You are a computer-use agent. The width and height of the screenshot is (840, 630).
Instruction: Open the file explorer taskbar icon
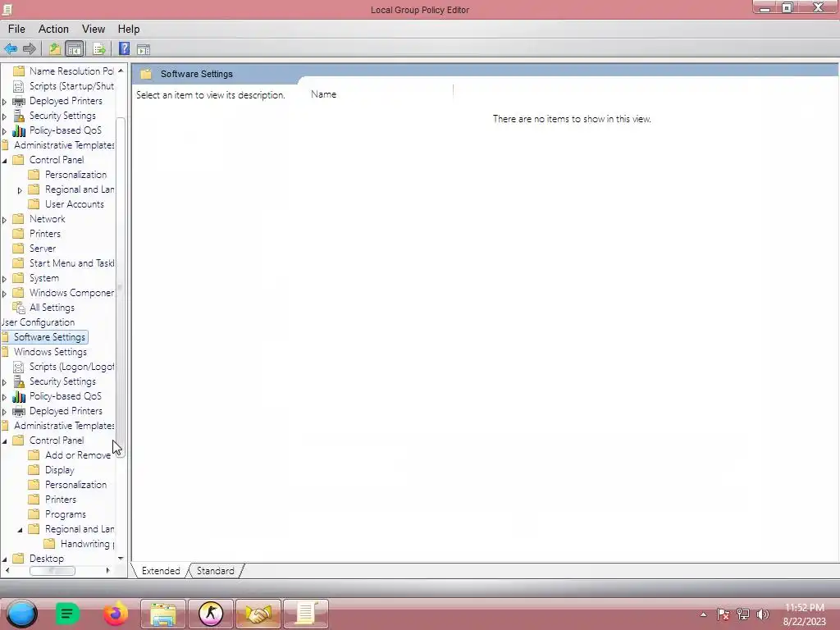pyautogui.click(x=163, y=614)
